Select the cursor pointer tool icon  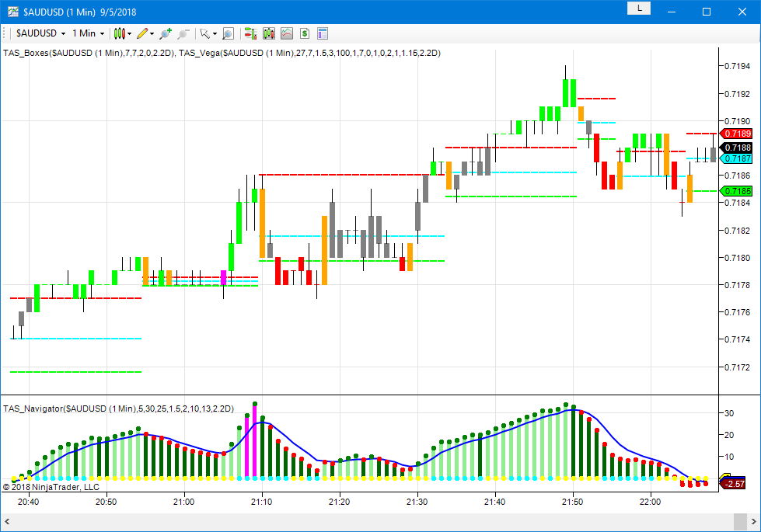[204, 33]
